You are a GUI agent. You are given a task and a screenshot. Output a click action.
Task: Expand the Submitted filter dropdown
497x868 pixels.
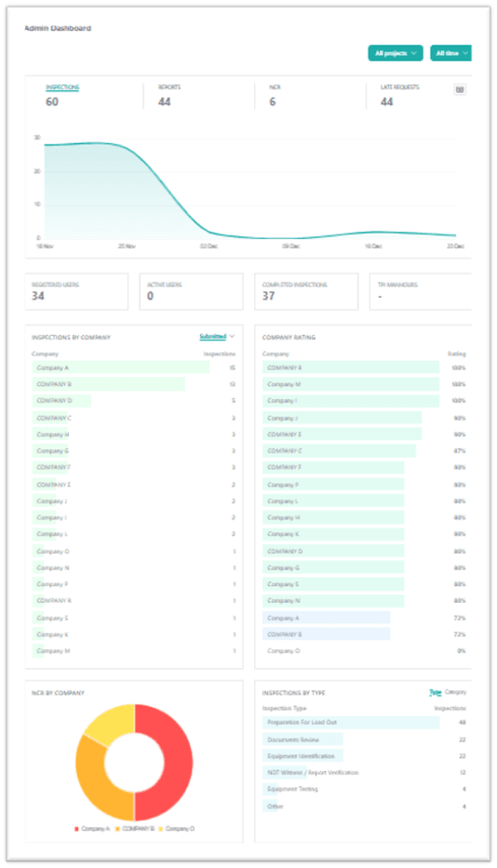pyautogui.click(x=217, y=337)
